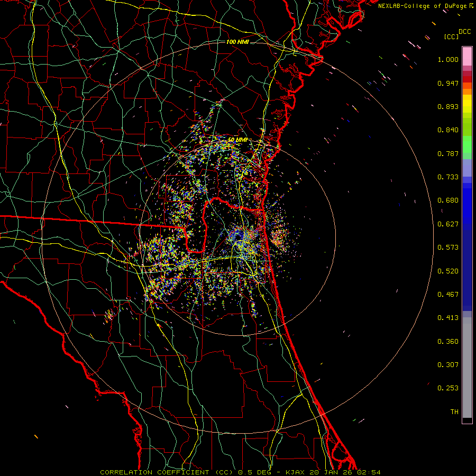Image resolution: width=476 pixels, height=476 pixels.
Task: Click the 0.360 color scale value
Action: [448, 342]
